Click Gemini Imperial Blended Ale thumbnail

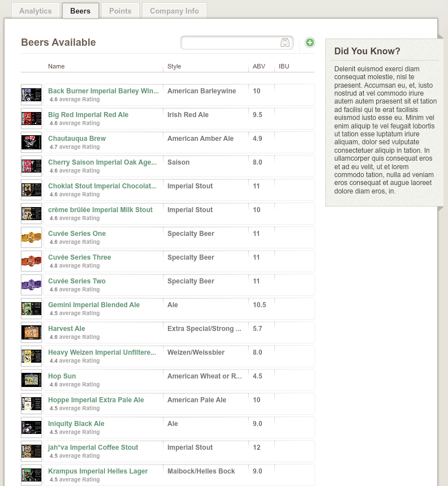pyautogui.click(x=31, y=309)
